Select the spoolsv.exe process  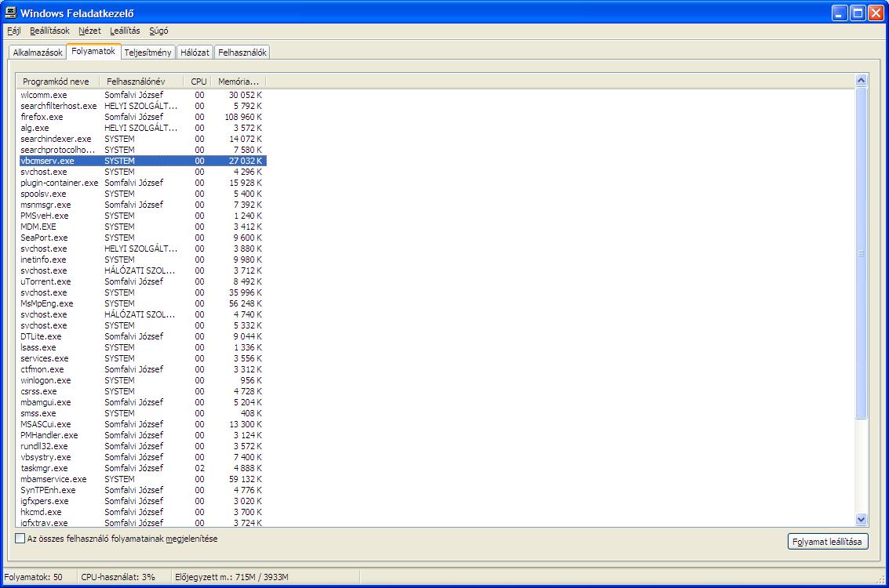[142, 194]
